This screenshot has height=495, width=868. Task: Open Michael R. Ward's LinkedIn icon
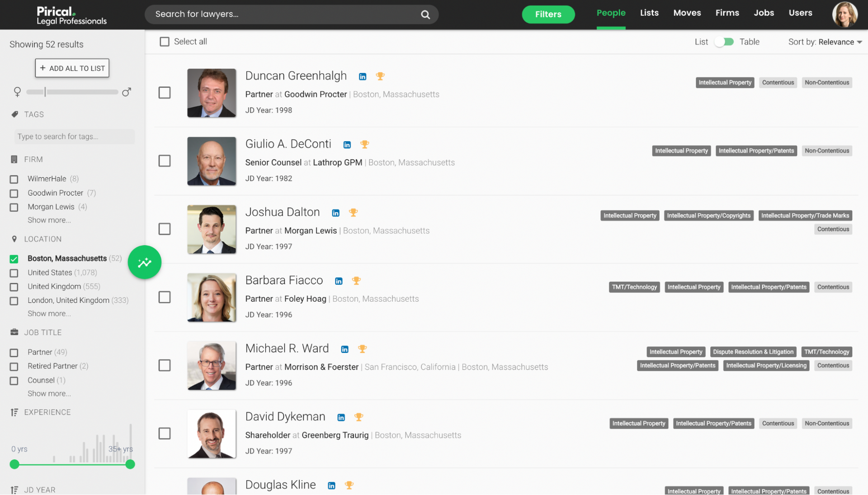click(x=345, y=349)
